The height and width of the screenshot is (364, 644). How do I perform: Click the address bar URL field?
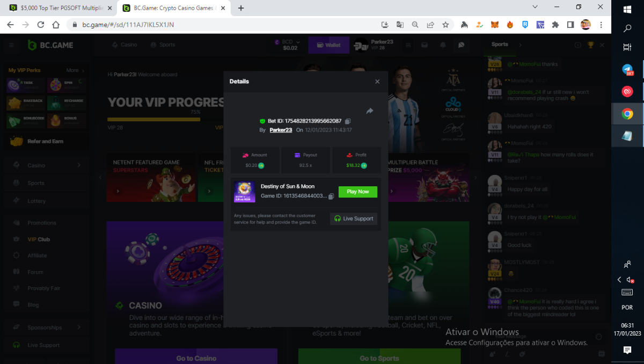pyautogui.click(x=225, y=25)
